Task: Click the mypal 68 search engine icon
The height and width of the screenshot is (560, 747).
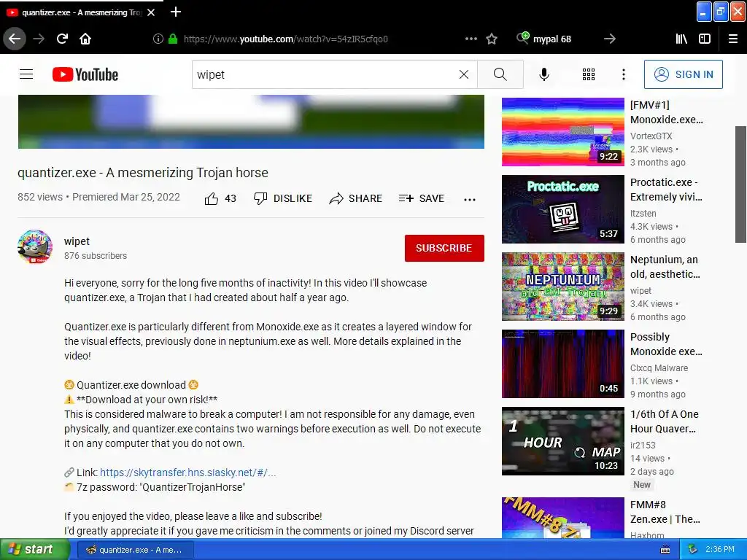Action: [522, 38]
